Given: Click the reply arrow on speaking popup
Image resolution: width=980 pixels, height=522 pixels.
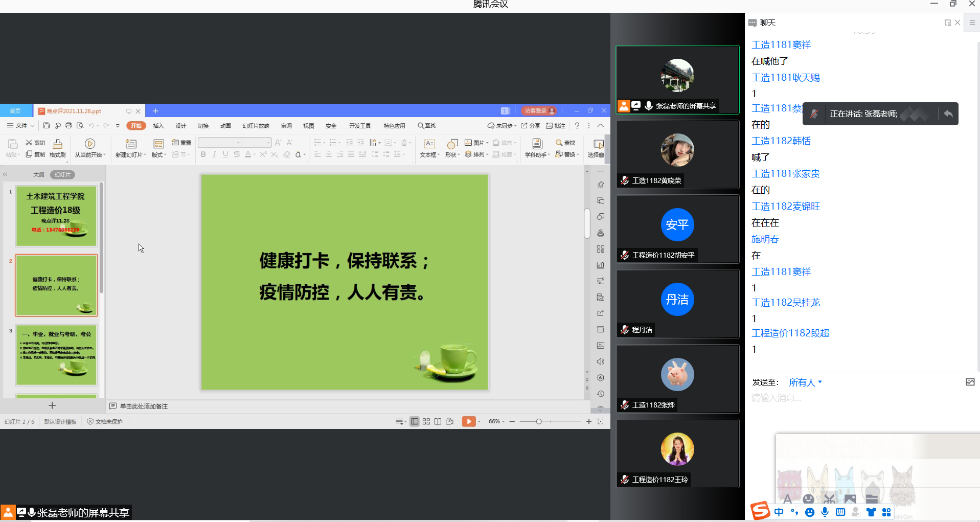Looking at the screenshot, I should point(948,114).
